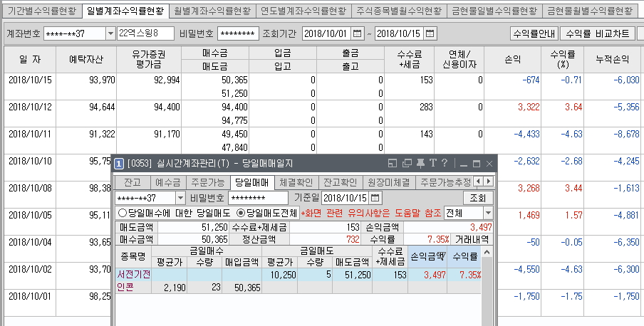Screen dimensions: 644x326
Task: Switch to 기간별수익률현황 tab
Action: (42, 11)
